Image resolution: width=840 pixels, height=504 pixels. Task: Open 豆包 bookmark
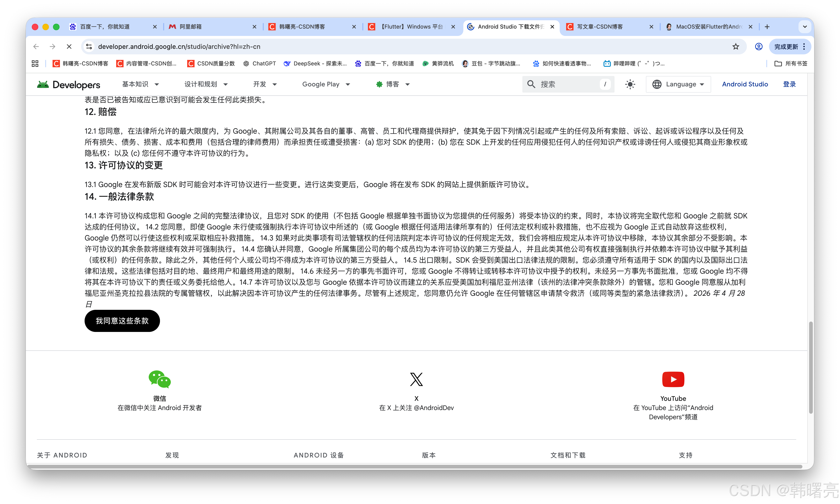[x=491, y=64]
